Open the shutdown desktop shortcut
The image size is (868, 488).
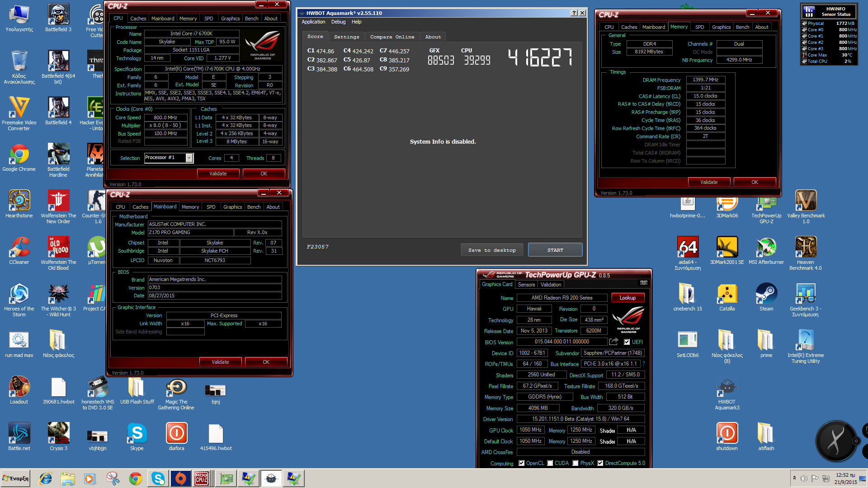(727, 437)
